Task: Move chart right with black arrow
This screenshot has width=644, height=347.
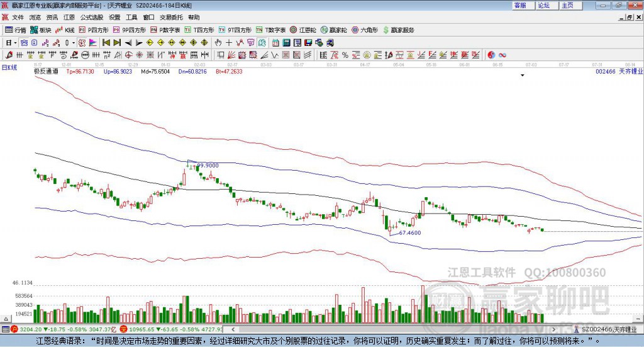Action: pyautogui.click(x=139, y=43)
